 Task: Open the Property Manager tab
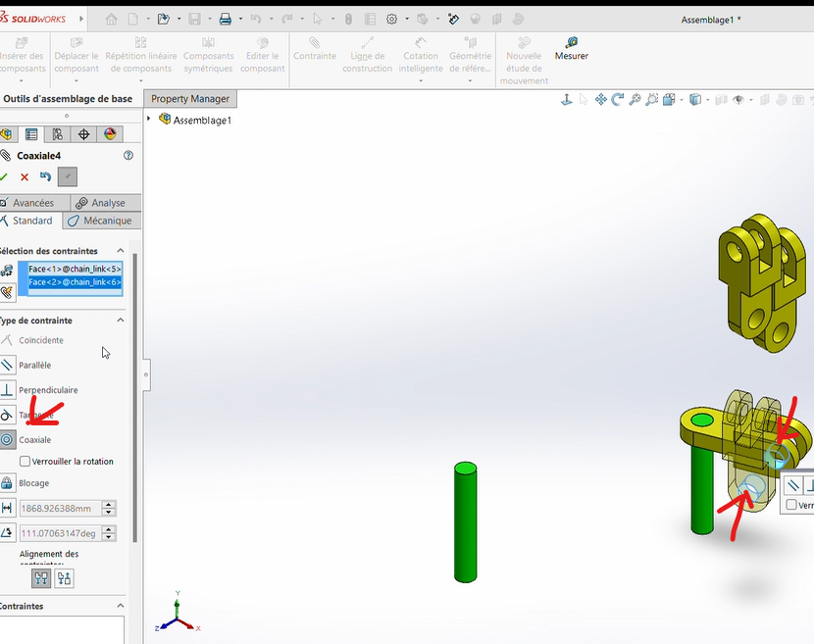coord(190,99)
